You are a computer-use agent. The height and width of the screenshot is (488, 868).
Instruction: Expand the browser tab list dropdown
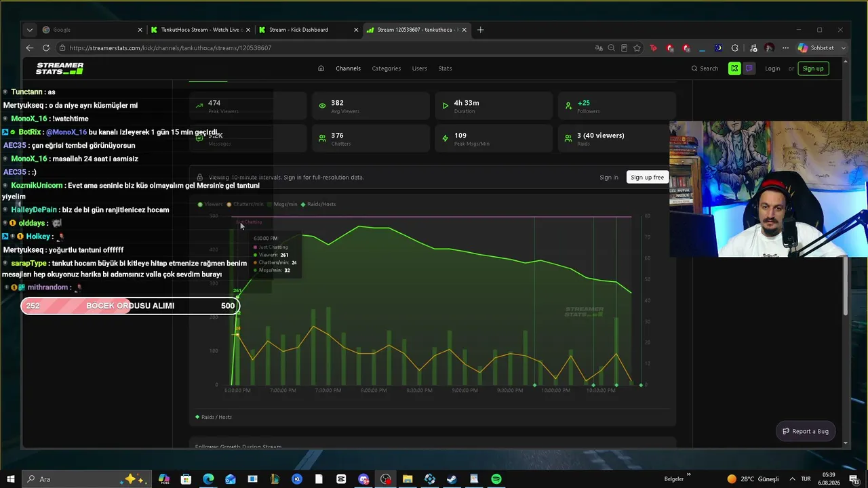(x=29, y=30)
